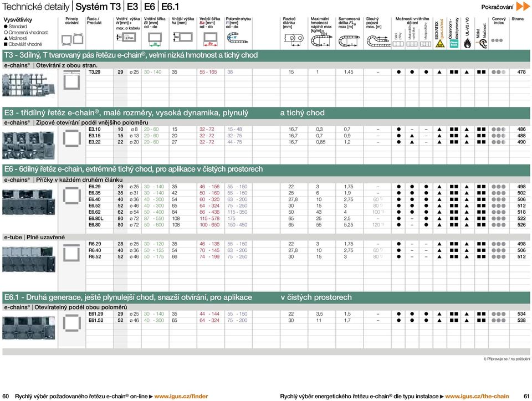
Task: Click the filled-circle Standard legend symbol
Action: (x=6, y=27)
